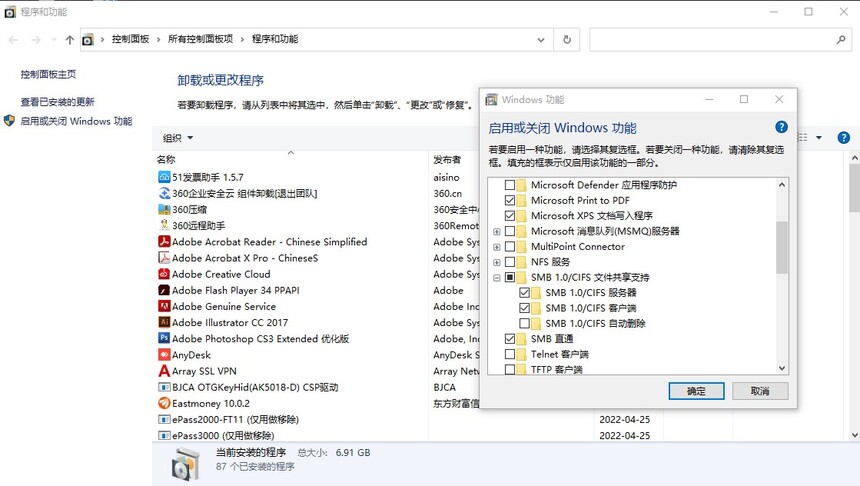Toggle the SMB 1.0/CIFS 文件共享支持 checkbox
Screen dimensions: 860x486
point(510,277)
